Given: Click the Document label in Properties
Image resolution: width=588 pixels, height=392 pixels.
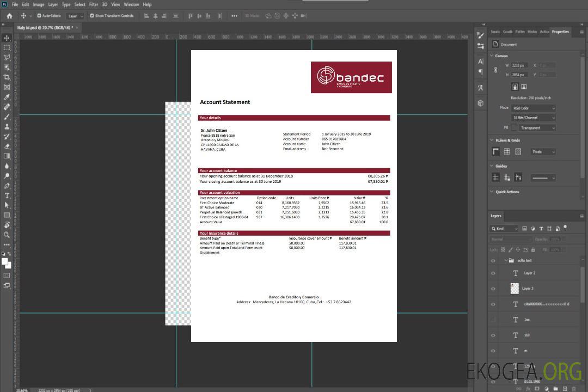Looking at the screenshot, I should pyautogui.click(x=509, y=45).
